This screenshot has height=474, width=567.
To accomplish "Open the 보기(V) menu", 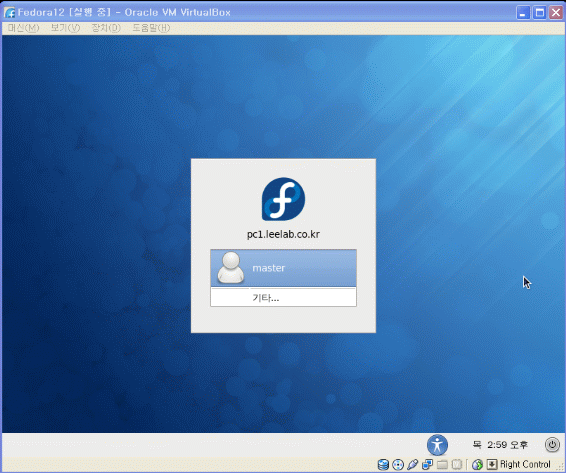I will pyautogui.click(x=65, y=28).
